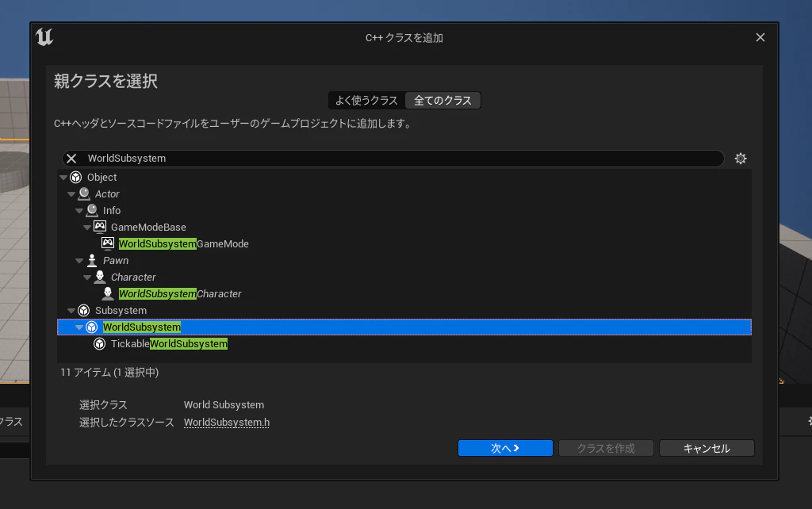Click the Character class icon
Viewport: 812px width, 509px height.
pos(100,277)
